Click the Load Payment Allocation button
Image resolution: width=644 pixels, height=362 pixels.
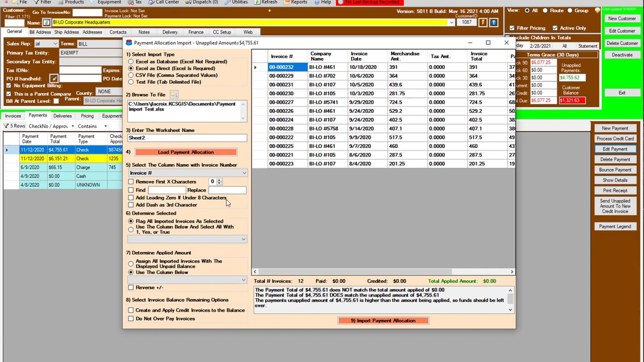pos(186,152)
